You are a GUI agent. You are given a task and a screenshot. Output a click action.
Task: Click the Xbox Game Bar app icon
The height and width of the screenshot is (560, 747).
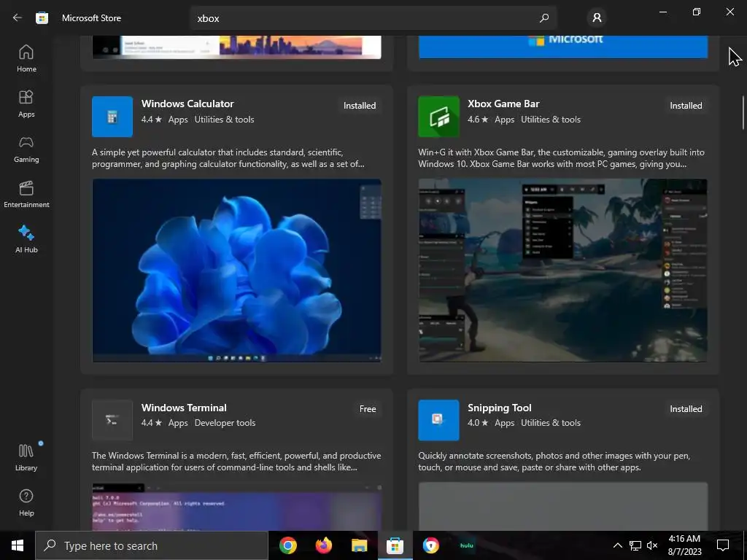[x=438, y=117]
